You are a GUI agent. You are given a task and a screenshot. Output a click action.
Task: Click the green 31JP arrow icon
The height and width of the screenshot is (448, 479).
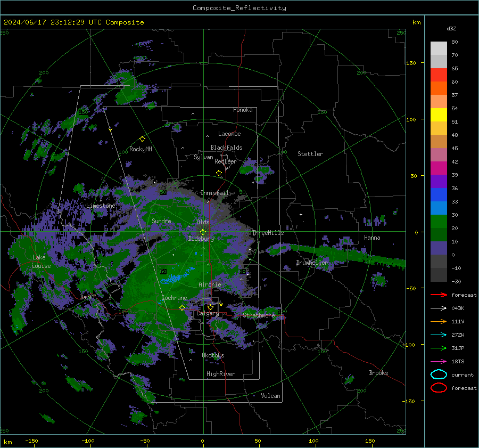coord(439,348)
